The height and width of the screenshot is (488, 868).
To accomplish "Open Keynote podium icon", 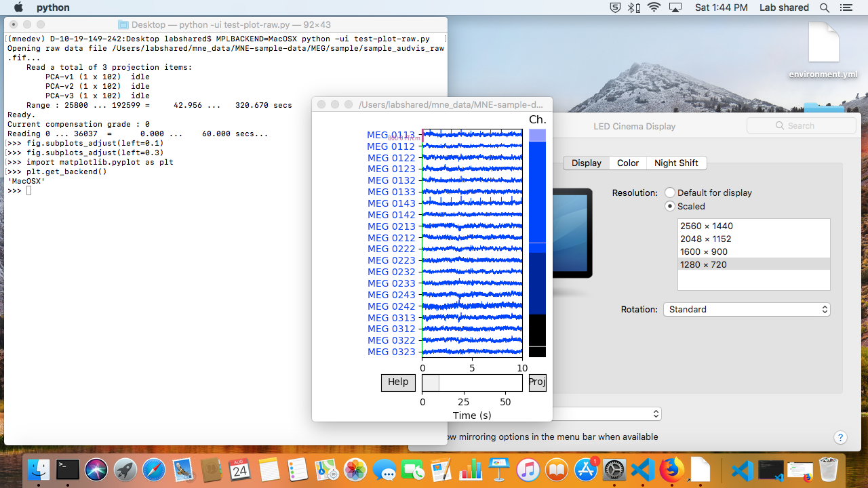I will coord(499,470).
